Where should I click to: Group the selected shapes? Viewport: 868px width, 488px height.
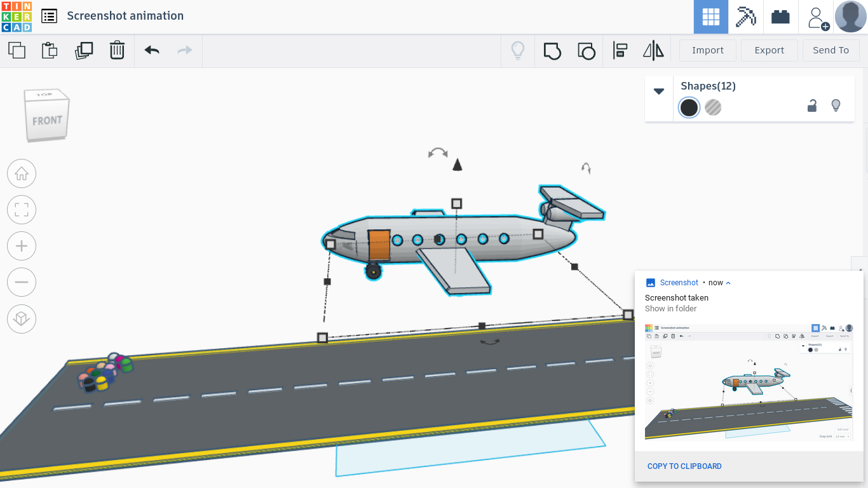coord(552,50)
